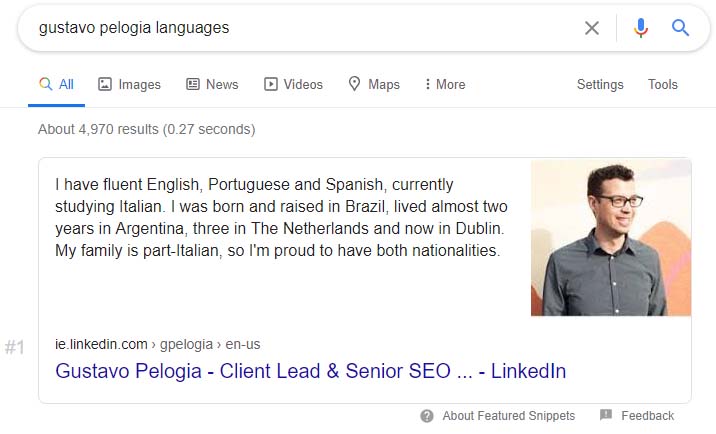Click the Feedback link below the snippet

(648, 416)
